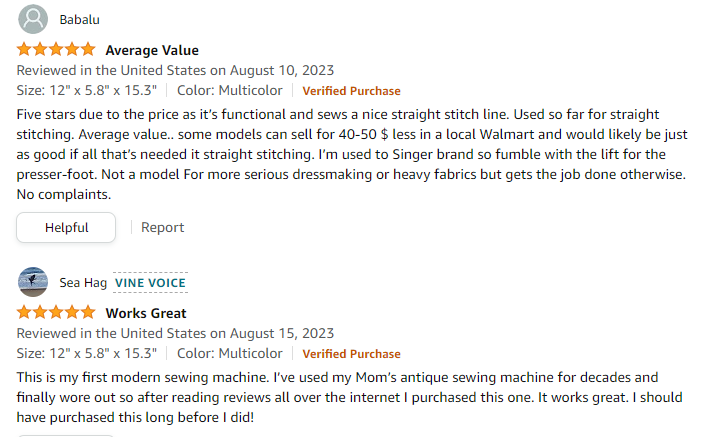Click the five-star rating on Average Value review

pyautogui.click(x=56, y=49)
